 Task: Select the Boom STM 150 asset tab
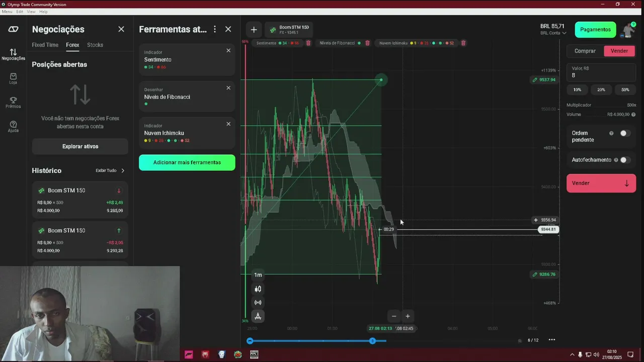tap(289, 30)
